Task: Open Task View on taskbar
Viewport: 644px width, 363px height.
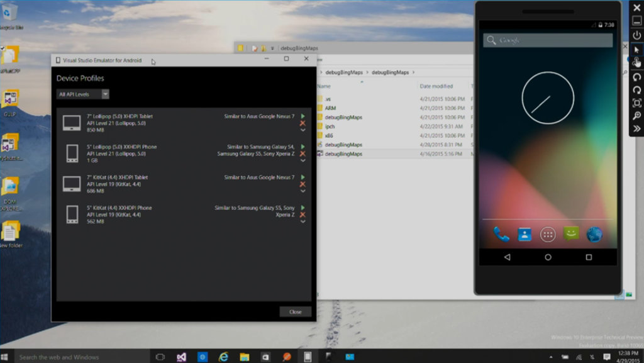Action: pyautogui.click(x=160, y=357)
